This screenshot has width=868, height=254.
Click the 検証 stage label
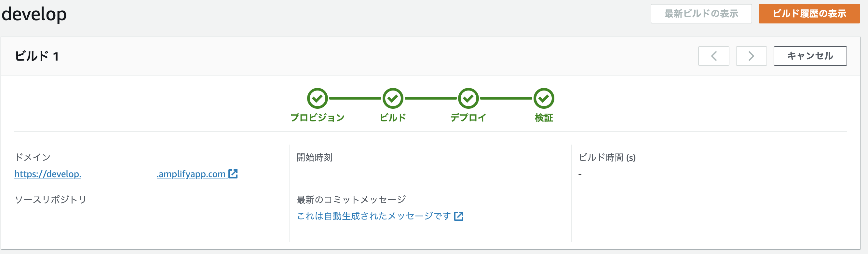543,119
